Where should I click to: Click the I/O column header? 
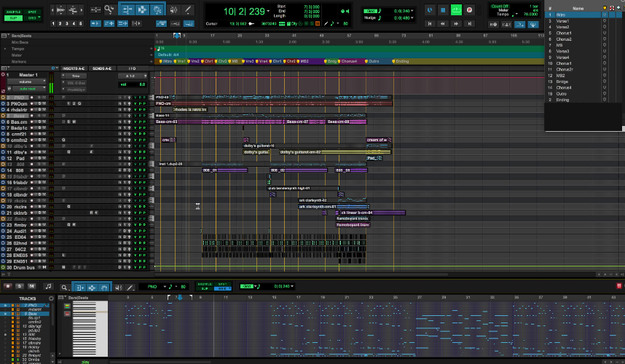point(133,68)
